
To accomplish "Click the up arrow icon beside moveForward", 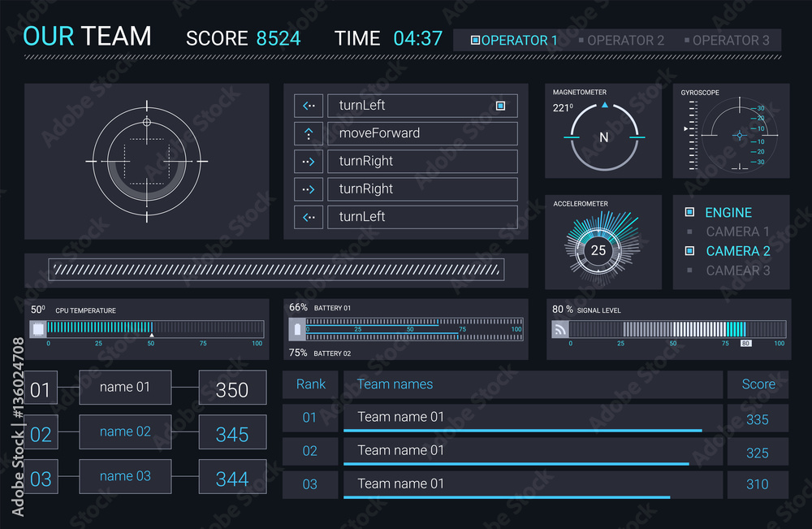I will point(309,134).
